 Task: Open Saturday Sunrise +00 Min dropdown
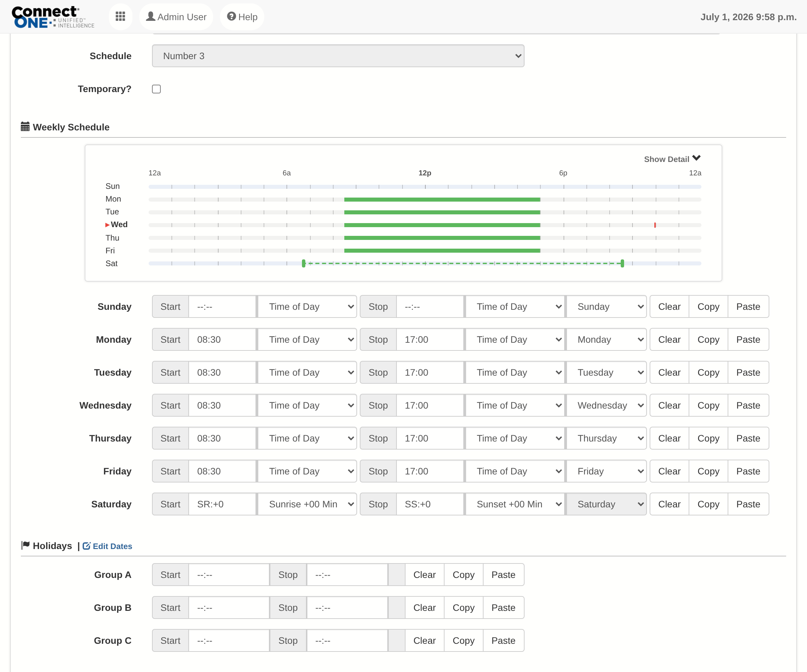click(307, 504)
